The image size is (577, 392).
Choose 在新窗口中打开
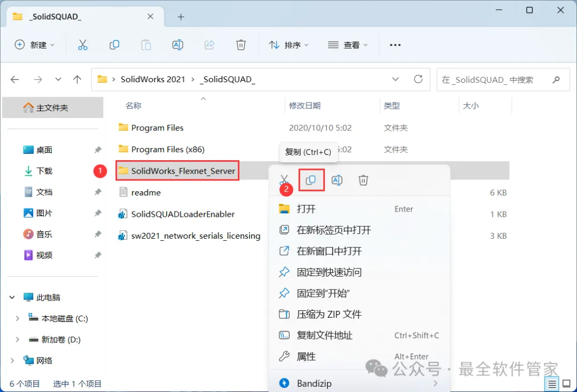pos(359,251)
